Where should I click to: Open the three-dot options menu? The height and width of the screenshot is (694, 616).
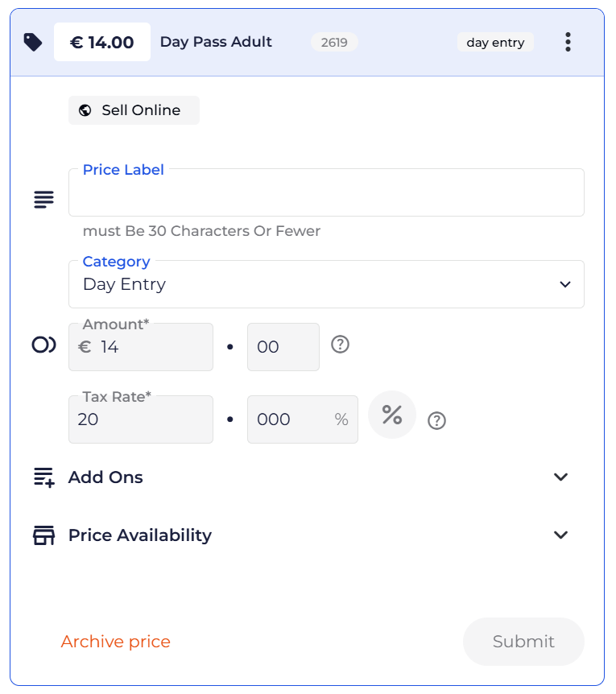pos(568,43)
